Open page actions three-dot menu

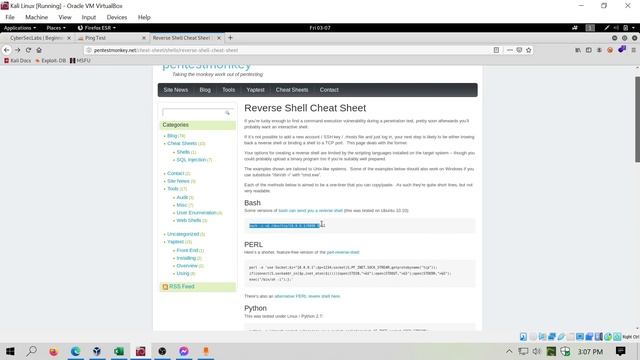point(510,50)
